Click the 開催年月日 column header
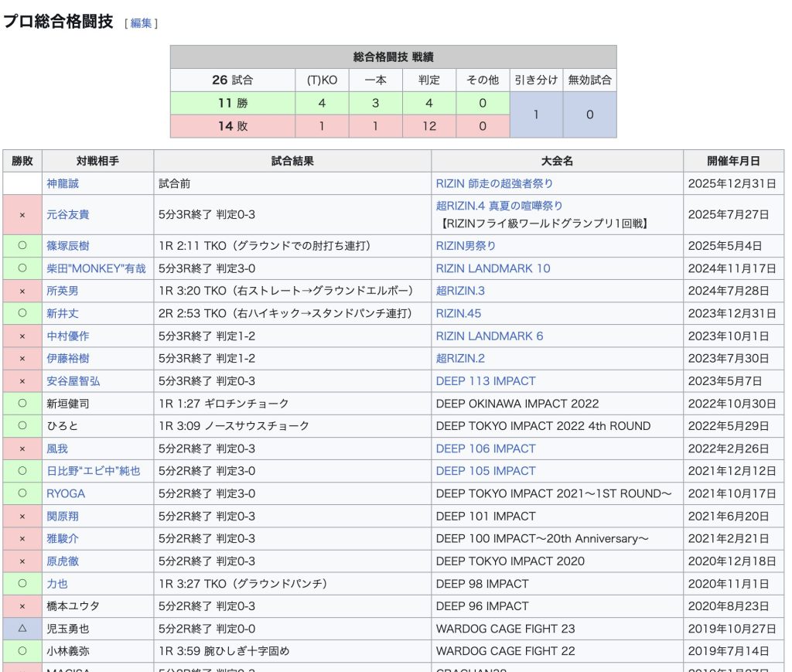Image resolution: width=792 pixels, height=672 pixels. [733, 161]
